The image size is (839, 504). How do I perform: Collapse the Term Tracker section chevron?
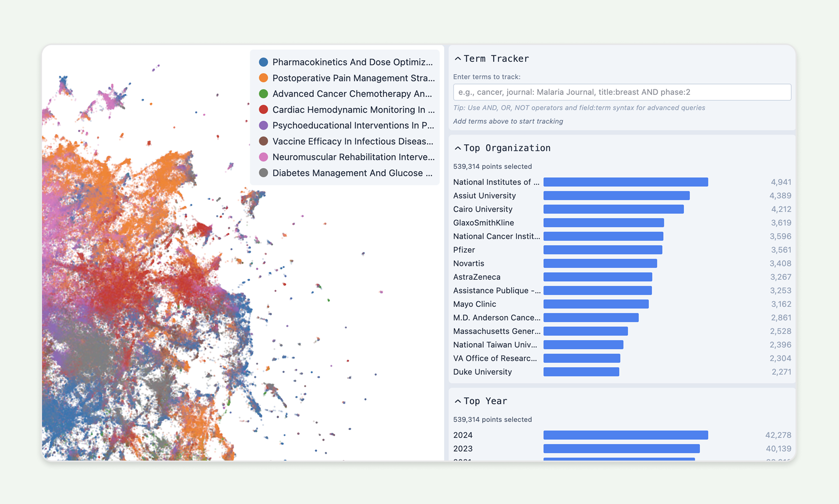(458, 59)
